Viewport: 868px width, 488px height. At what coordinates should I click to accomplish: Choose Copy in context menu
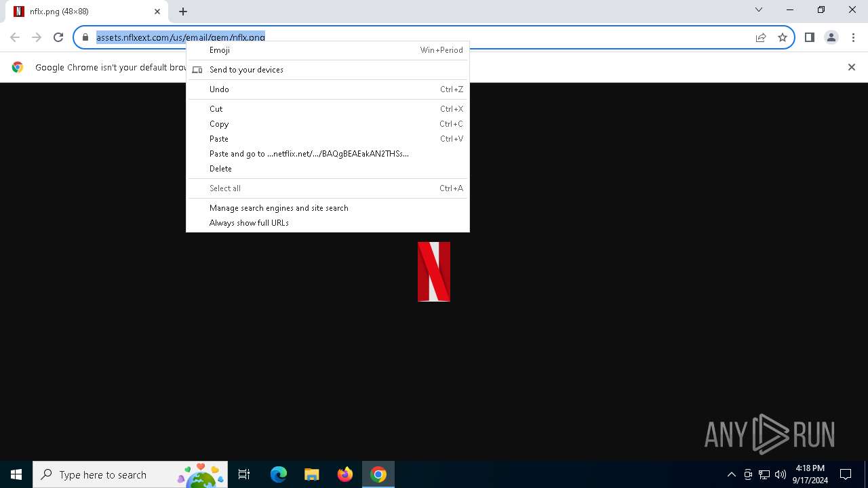328,124
